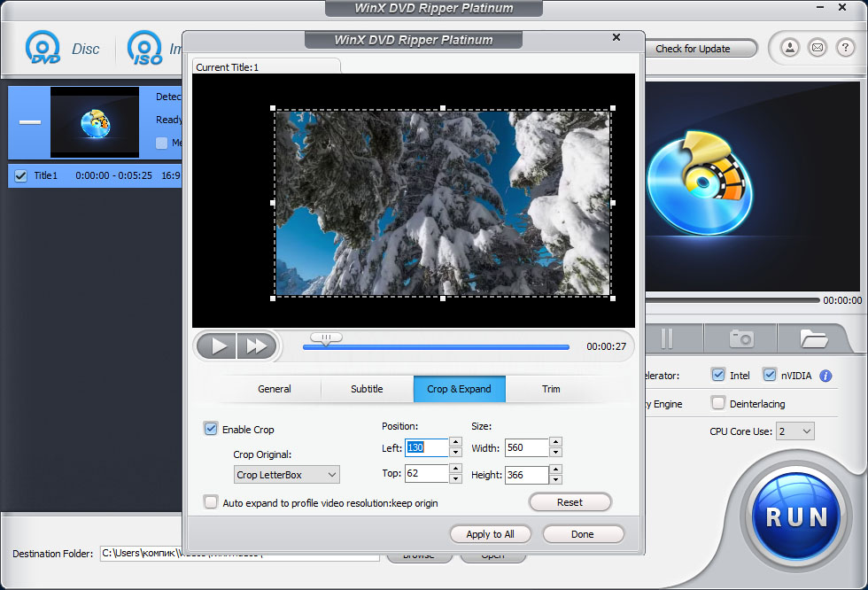This screenshot has height=590, width=868.
Task: Toggle the Title1 checkbox
Action: coord(20,176)
